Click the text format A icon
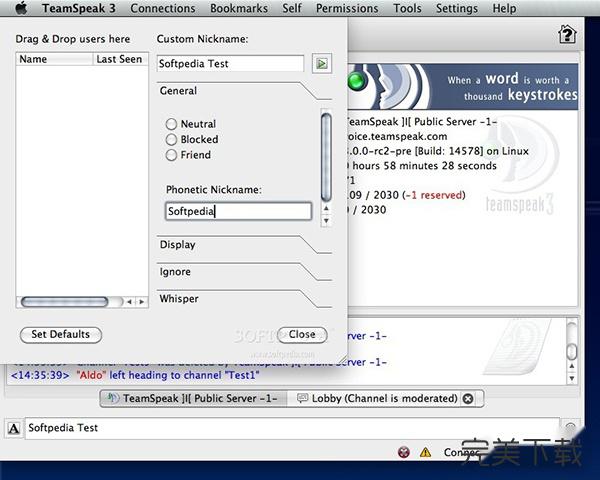Viewport: 600px width, 480px height. coord(14,428)
